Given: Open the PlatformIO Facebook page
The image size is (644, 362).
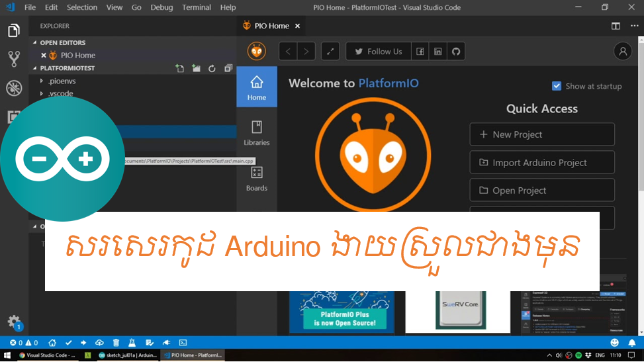Looking at the screenshot, I should coord(420,52).
